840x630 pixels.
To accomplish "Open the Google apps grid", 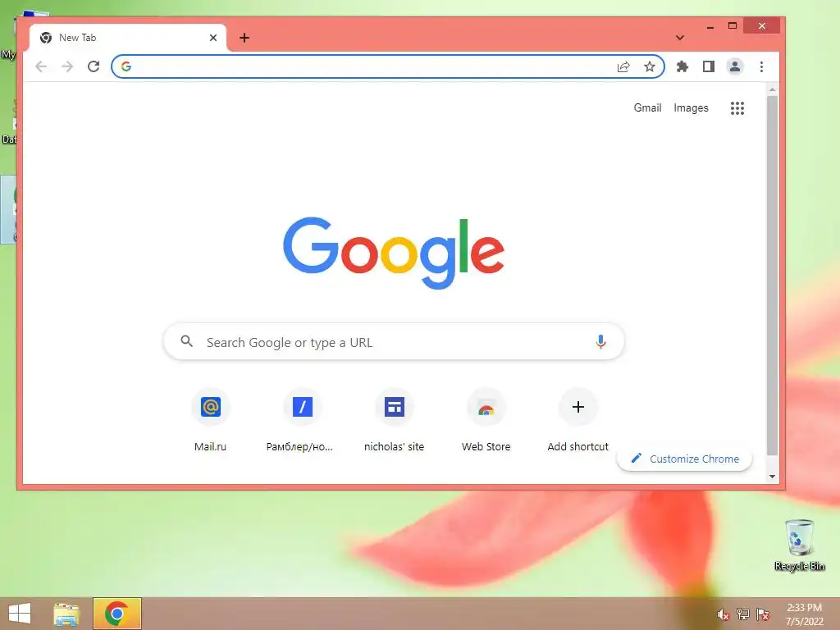I will (x=737, y=108).
